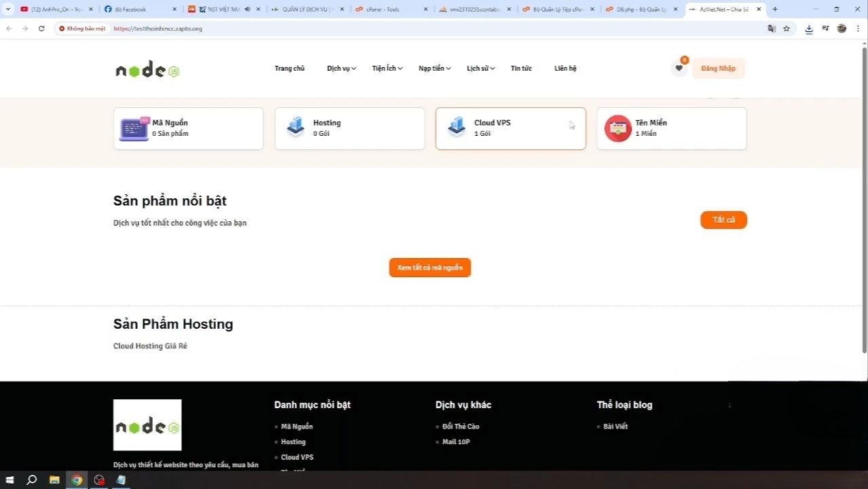Click the Tên Miền domain icon
Screen dimensions: 868x489
click(618, 128)
